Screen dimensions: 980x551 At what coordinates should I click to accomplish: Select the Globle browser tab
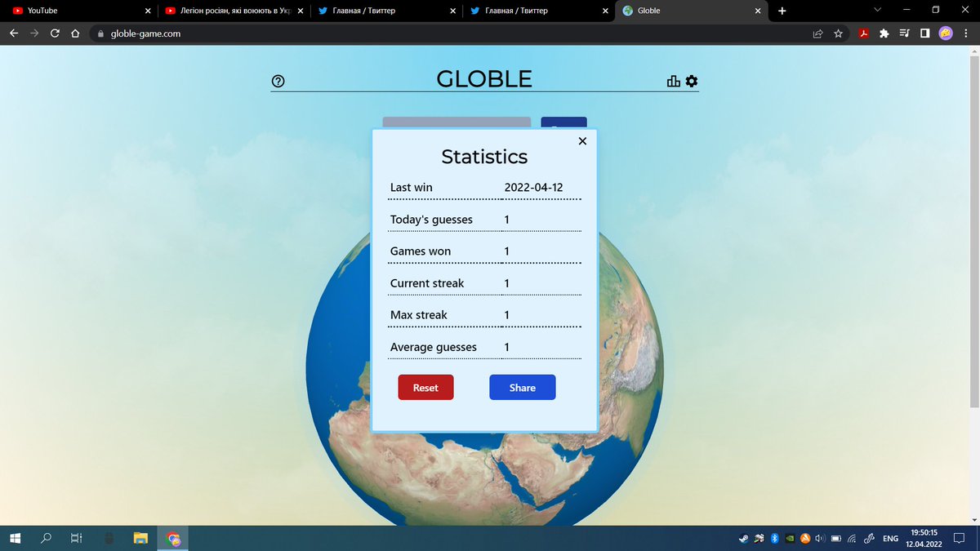[691, 11]
